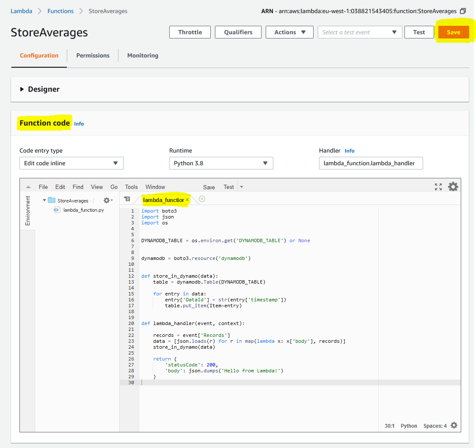Image resolution: width=476 pixels, height=448 pixels.
Task: Open Handler Info link
Action: pyautogui.click(x=349, y=151)
